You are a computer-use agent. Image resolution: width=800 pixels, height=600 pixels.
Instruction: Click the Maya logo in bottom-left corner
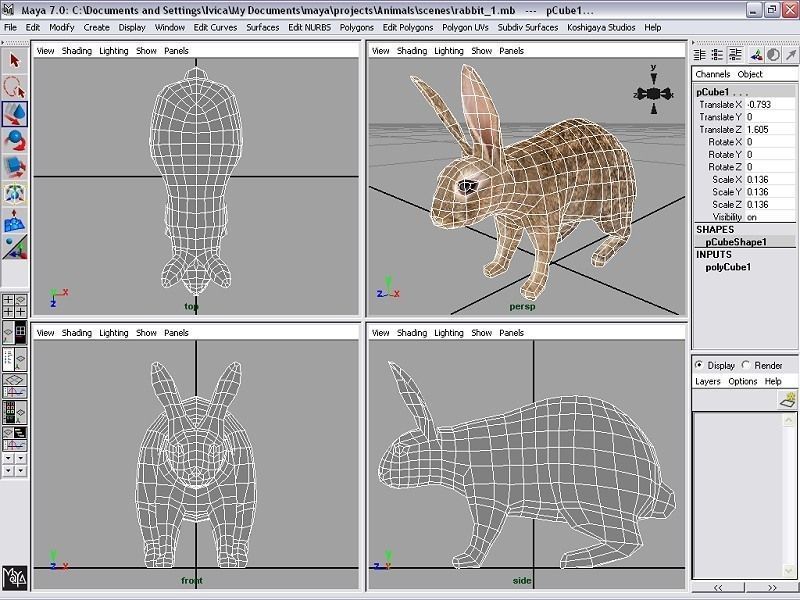point(14,577)
